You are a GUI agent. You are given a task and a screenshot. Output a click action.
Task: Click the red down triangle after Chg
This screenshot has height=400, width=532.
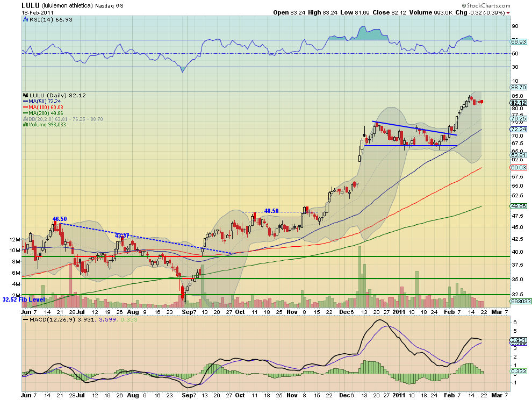(508, 13)
